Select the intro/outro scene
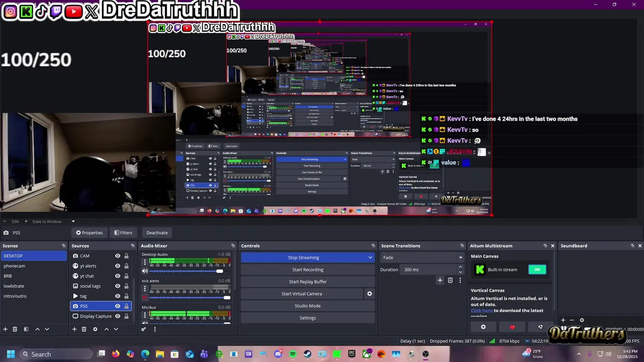 coord(33,296)
